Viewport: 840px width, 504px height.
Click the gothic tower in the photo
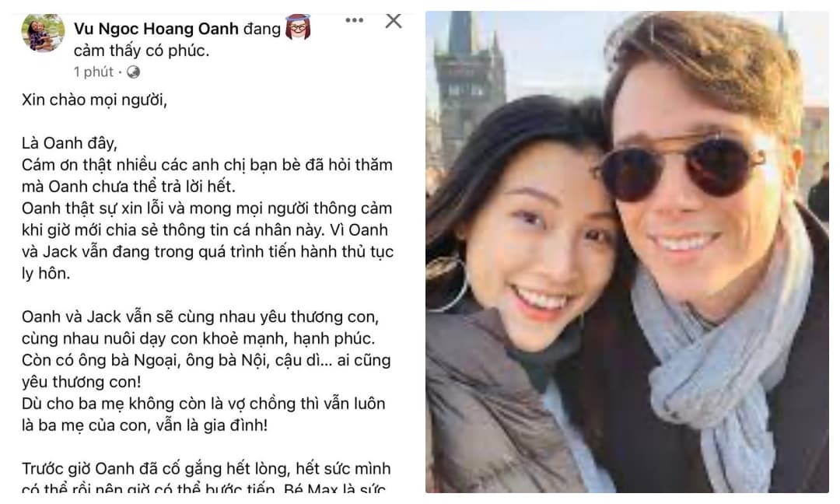coord(470,80)
